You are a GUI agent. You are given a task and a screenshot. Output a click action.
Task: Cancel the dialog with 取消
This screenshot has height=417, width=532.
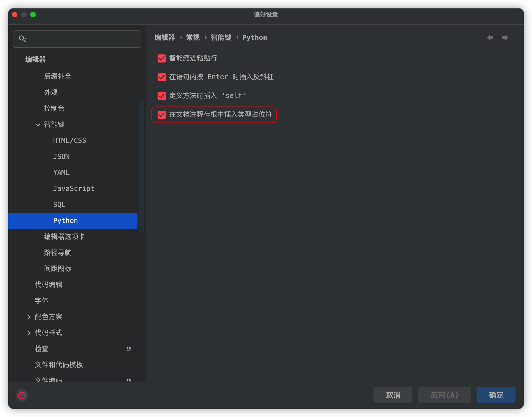(x=393, y=395)
